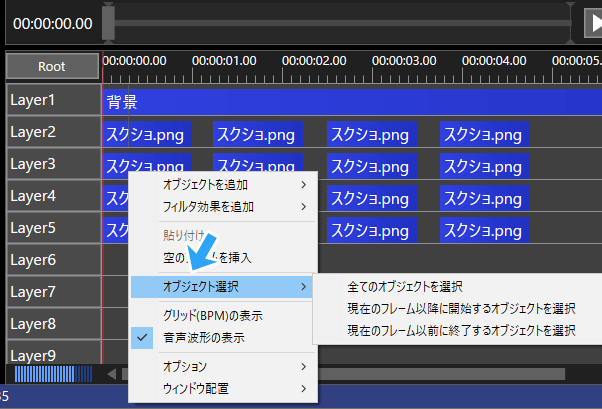Toggle the Layer6 header
This screenshot has height=409, width=602.
tap(51, 260)
